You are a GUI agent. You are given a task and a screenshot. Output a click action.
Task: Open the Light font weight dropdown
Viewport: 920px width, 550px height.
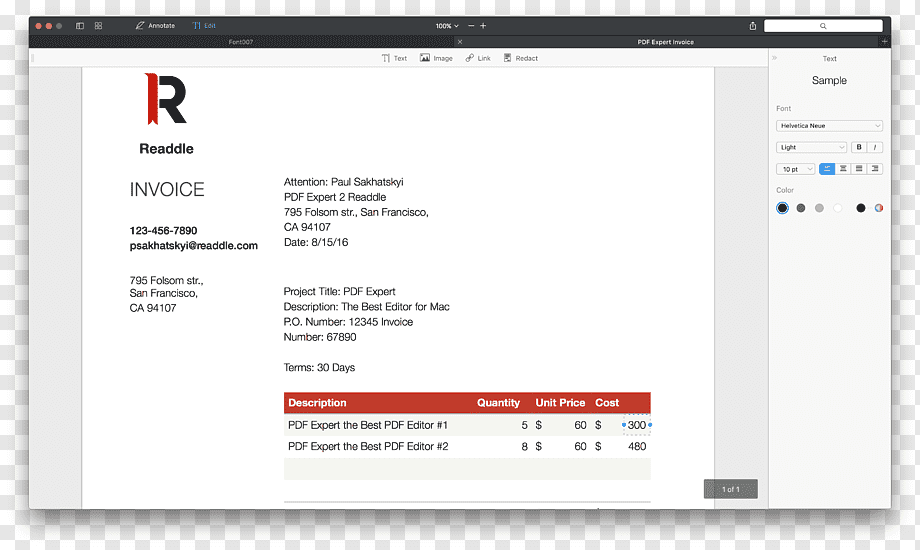811,147
